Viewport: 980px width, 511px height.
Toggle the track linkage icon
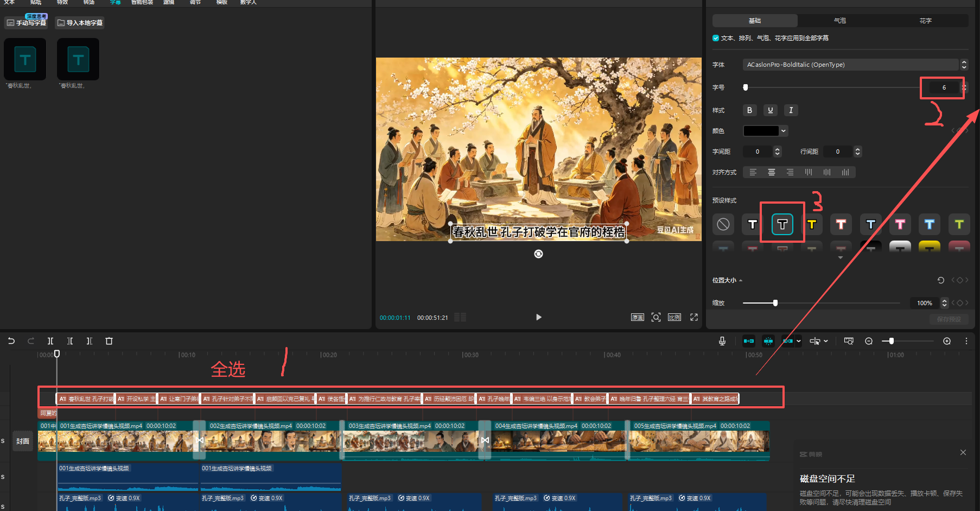click(x=788, y=341)
